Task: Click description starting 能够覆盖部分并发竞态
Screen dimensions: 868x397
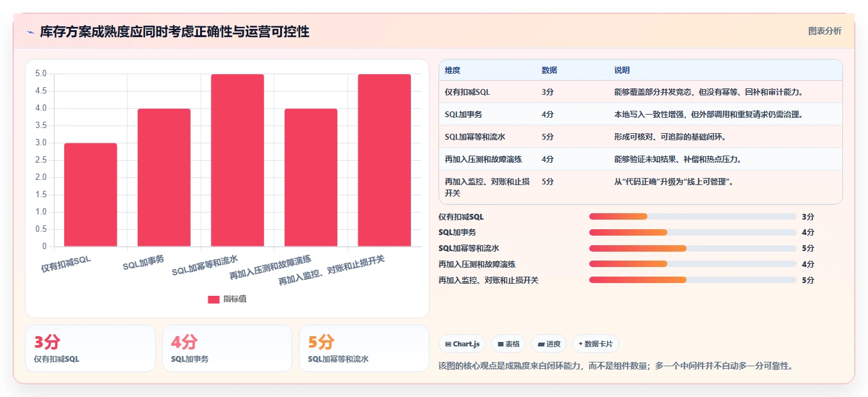Action: coord(709,92)
